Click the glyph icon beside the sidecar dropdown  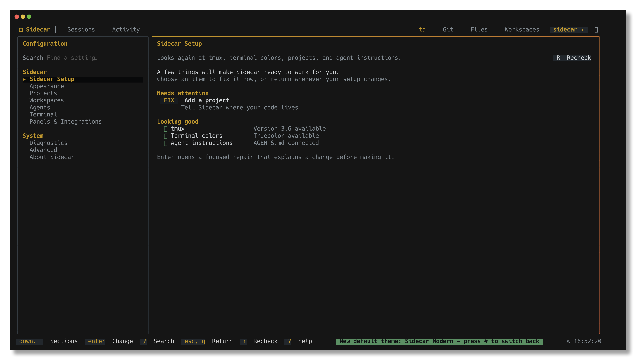tap(596, 30)
